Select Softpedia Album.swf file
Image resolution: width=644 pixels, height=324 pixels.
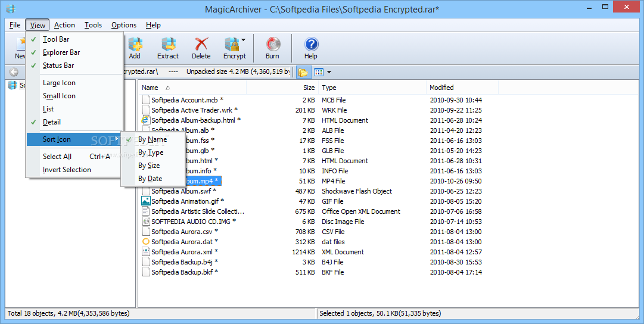click(x=183, y=191)
